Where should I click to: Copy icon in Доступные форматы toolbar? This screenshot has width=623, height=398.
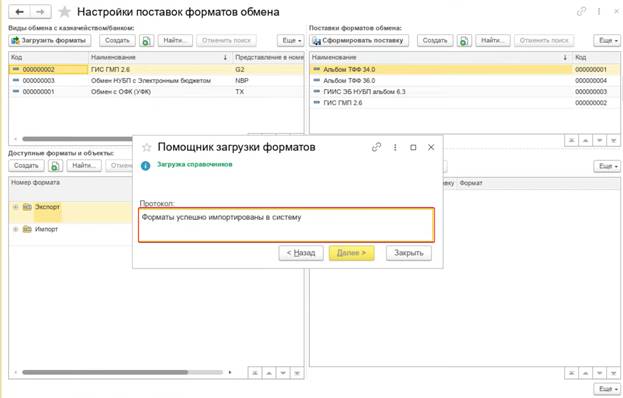pos(55,166)
